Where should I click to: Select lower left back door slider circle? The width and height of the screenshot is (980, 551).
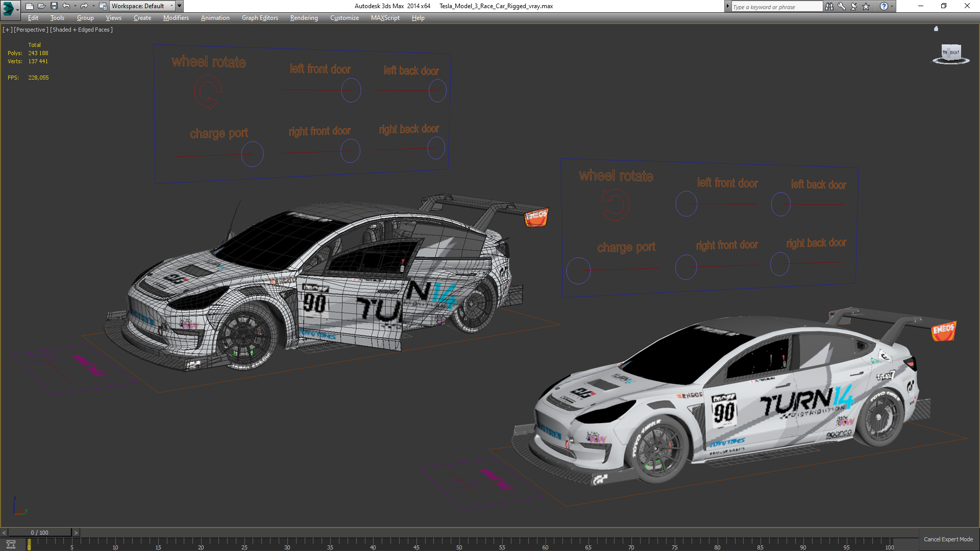tap(781, 204)
